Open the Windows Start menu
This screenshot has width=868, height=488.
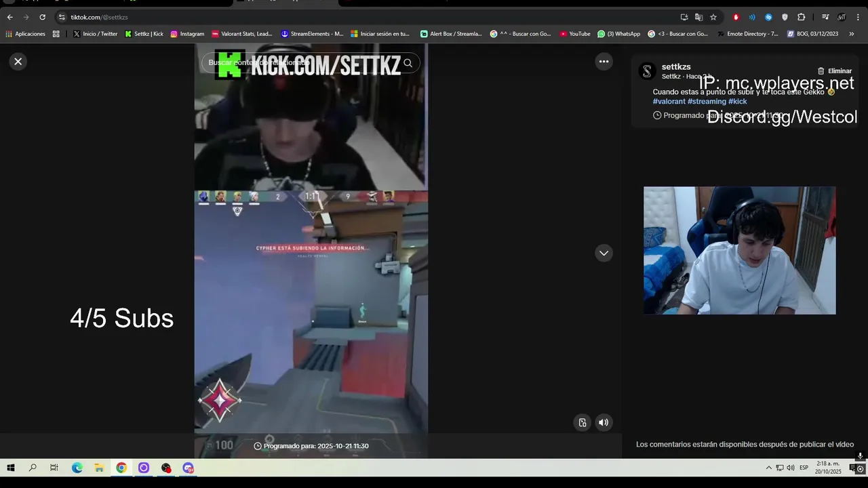click(x=11, y=468)
